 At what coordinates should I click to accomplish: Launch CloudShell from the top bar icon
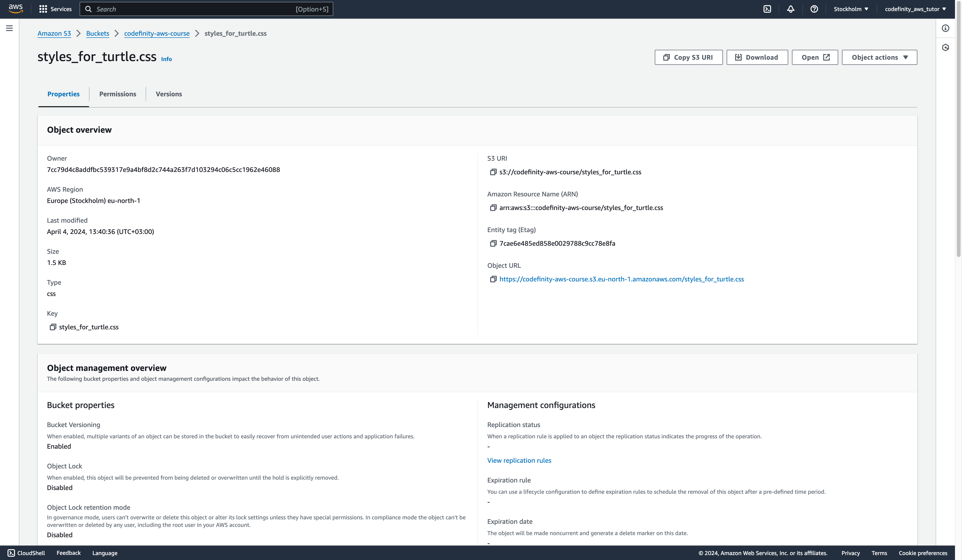(x=767, y=9)
